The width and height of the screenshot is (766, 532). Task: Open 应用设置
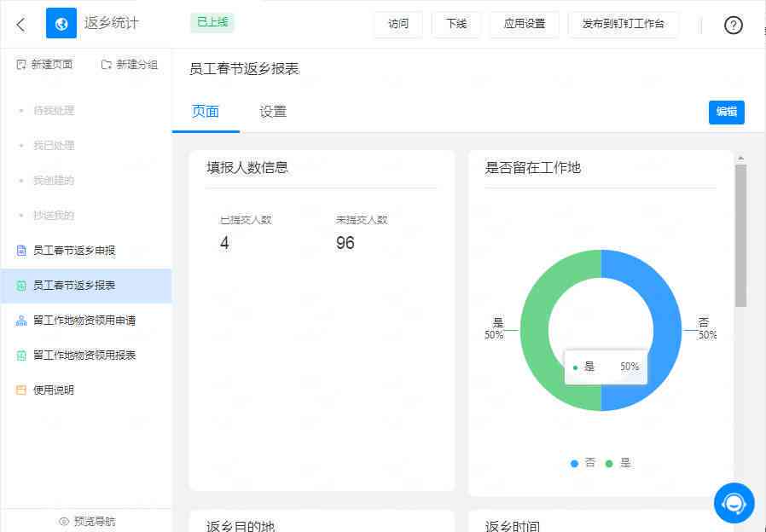pyautogui.click(x=525, y=23)
